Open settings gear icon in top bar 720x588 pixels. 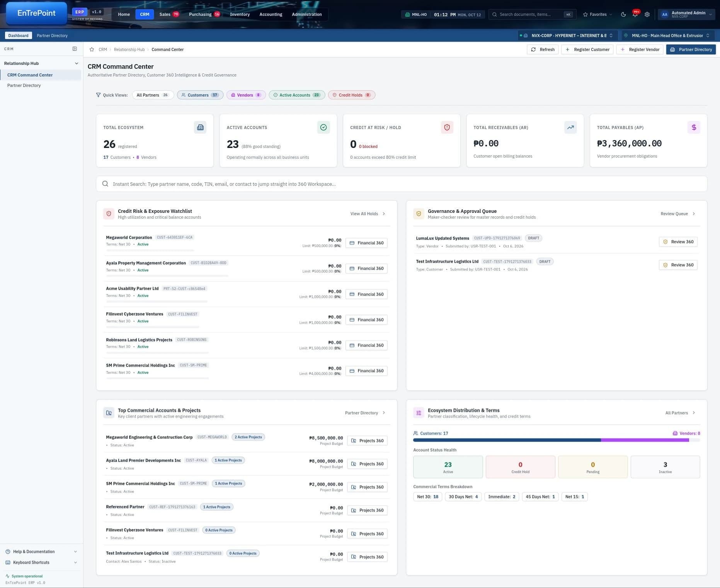[647, 14]
